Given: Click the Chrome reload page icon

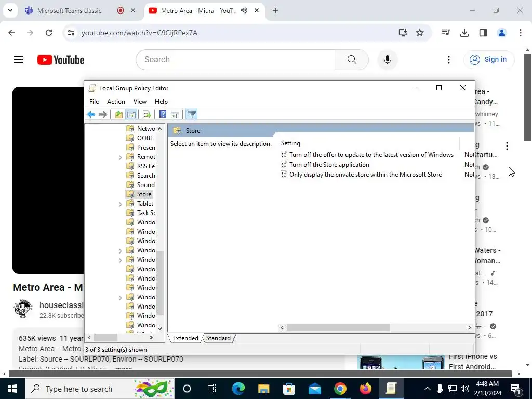Looking at the screenshot, I should coord(49,33).
